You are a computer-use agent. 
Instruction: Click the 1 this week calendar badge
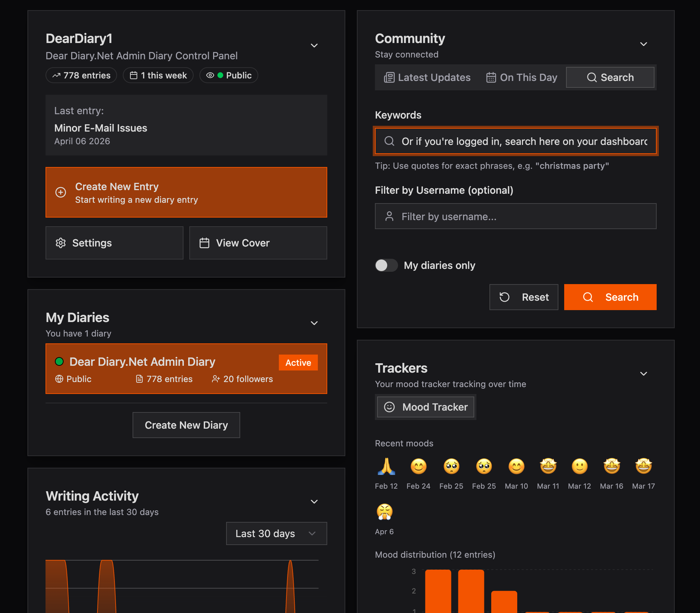coord(158,75)
